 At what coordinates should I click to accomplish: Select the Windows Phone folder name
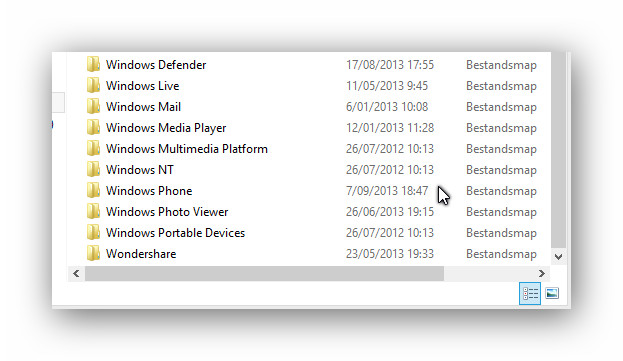[x=149, y=191]
